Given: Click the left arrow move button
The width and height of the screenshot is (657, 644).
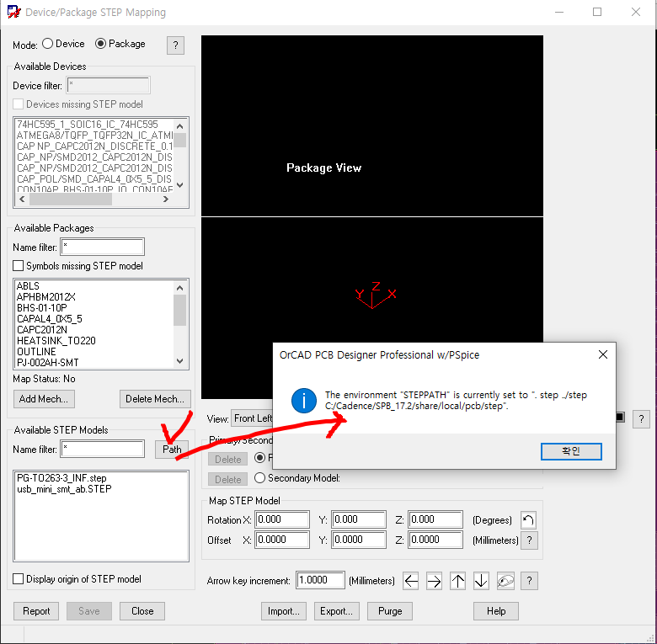Looking at the screenshot, I should pyautogui.click(x=411, y=581).
